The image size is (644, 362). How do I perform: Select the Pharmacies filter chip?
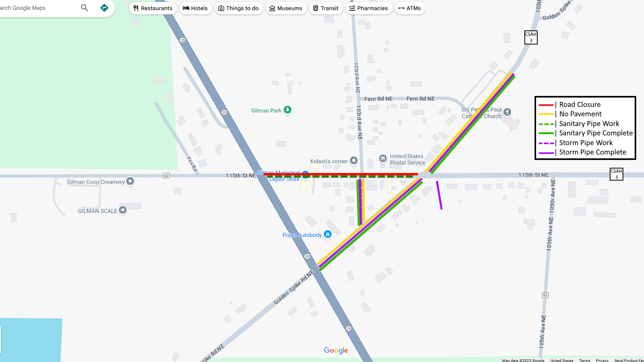click(x=369, y=8)
